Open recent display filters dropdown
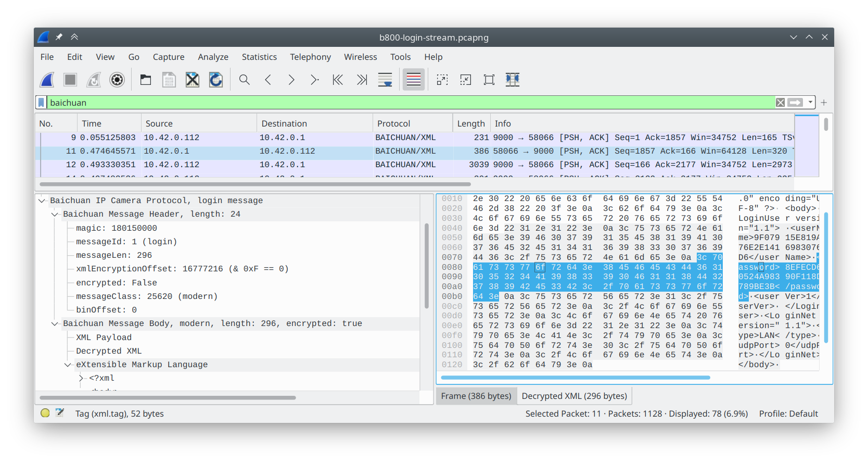 pos(810,103)
